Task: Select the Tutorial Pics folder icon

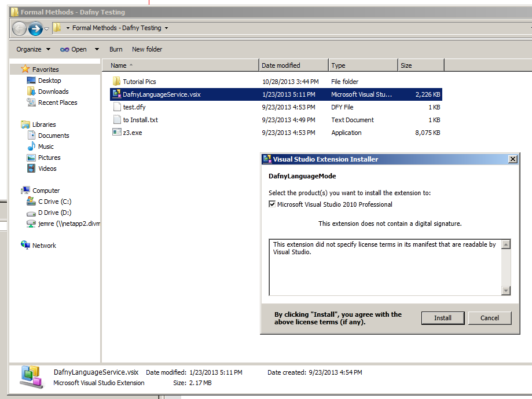Action: click(x=116, y=81)
